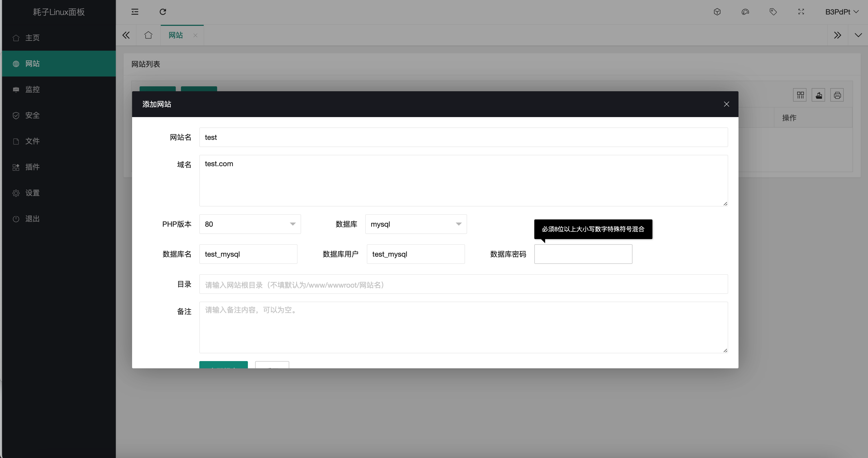Close the 网站 tab

[195, 35]
